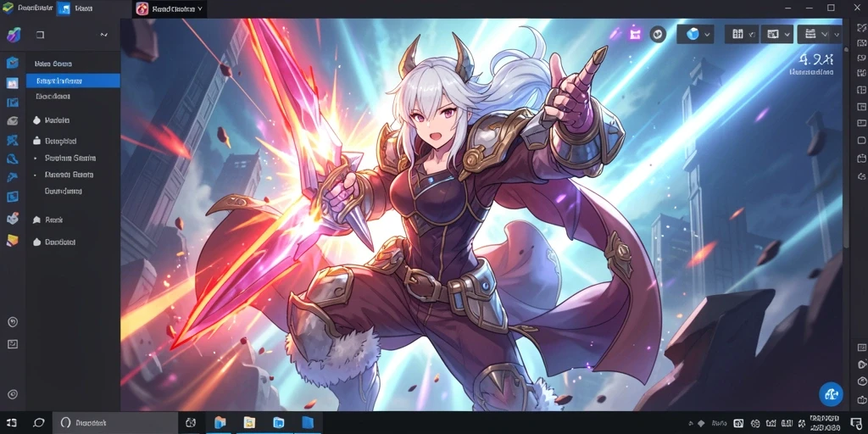Select the sidebar row with the bell icon

(73, 220)
